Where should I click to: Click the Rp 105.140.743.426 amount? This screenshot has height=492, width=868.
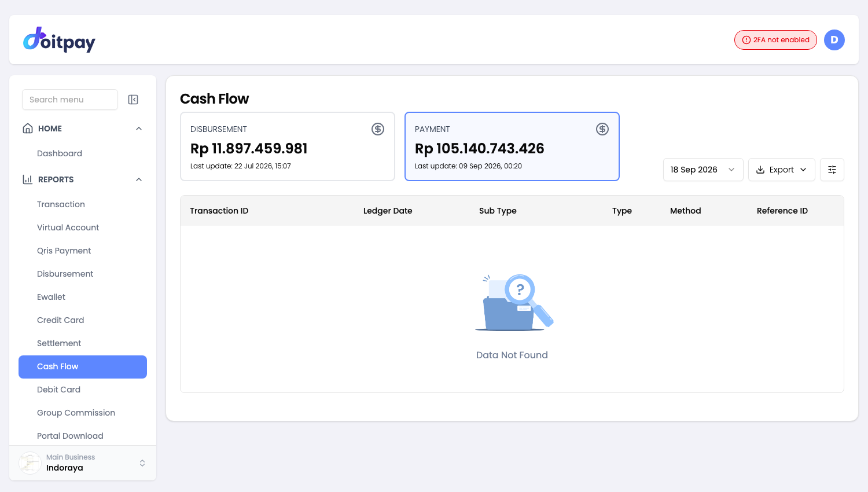[x=480, y=149]
